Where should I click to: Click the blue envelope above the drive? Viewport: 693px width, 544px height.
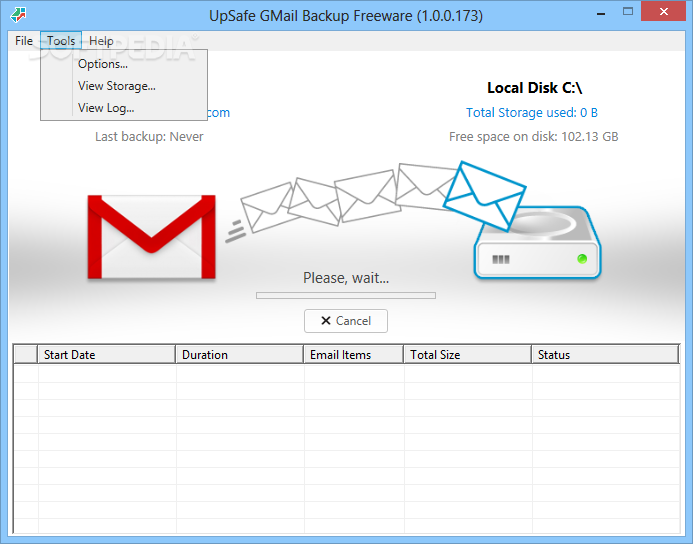[x=484, y=196]
